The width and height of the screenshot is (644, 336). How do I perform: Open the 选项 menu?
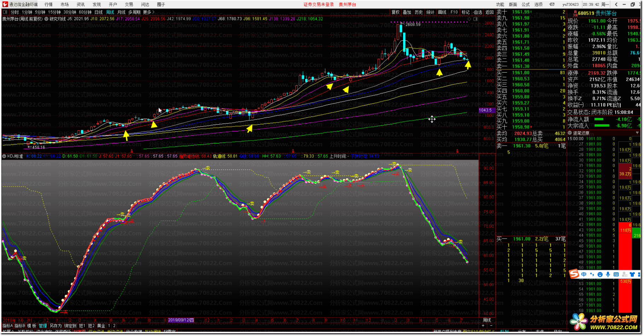(539, 5)
